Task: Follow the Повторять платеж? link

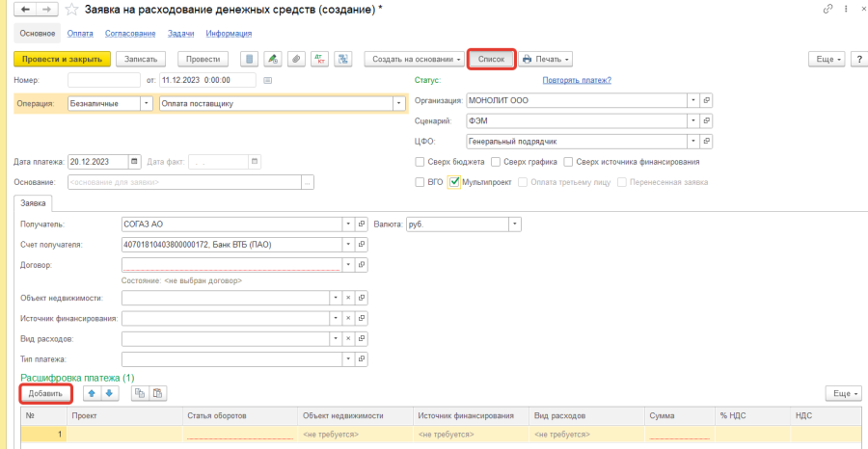Action: 577,81
